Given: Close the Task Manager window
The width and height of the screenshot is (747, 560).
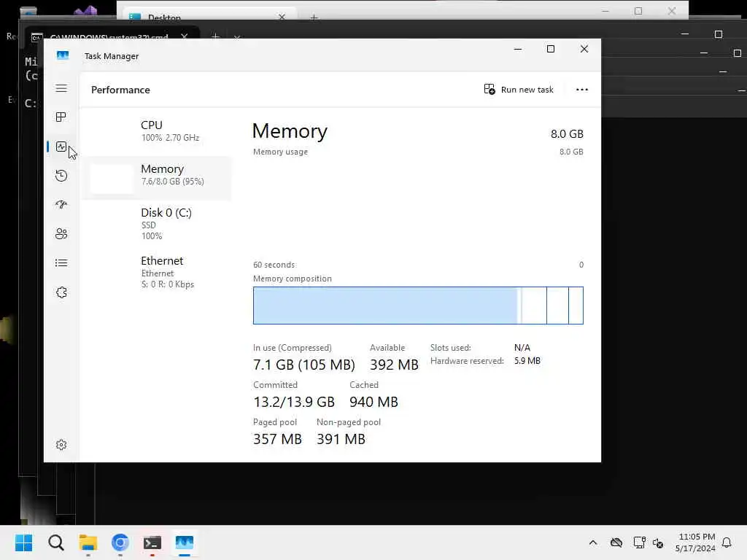Looking at the screenshot, I should point(584,49).
